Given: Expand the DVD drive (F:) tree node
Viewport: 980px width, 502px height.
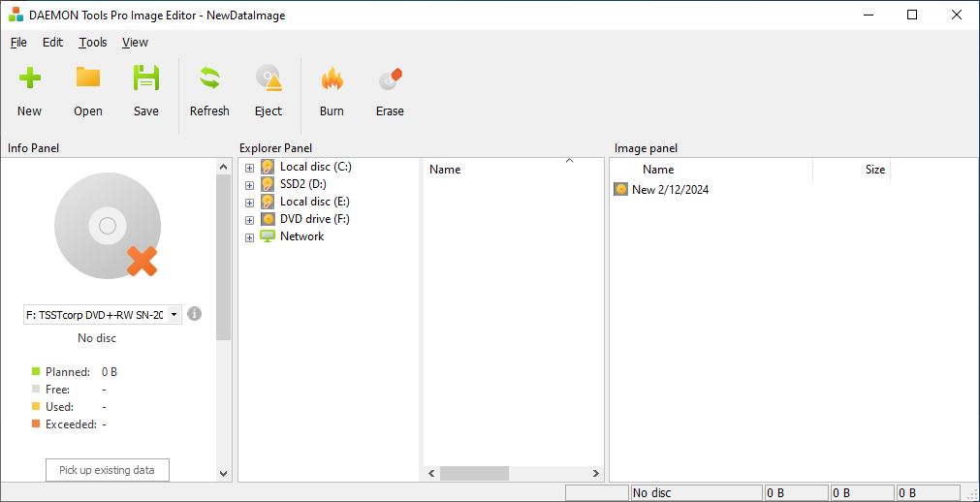Looking at the screenshot, I should (x=249, y=221).
